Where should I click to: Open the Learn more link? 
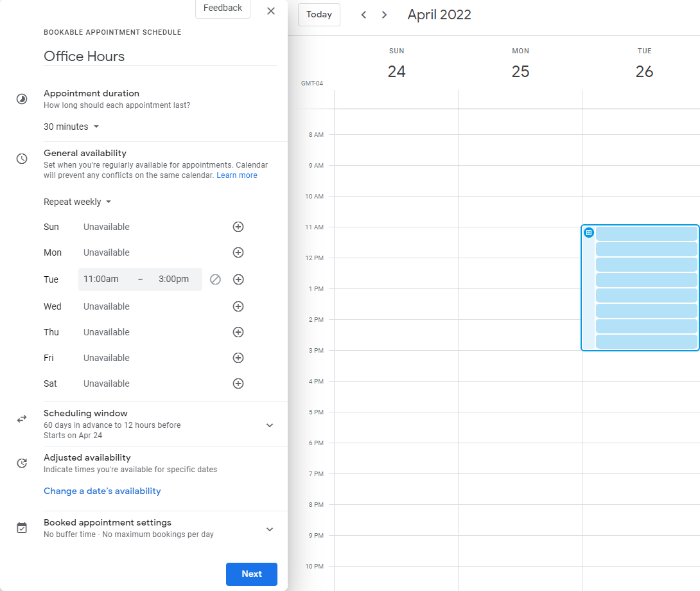pos(237,175)
